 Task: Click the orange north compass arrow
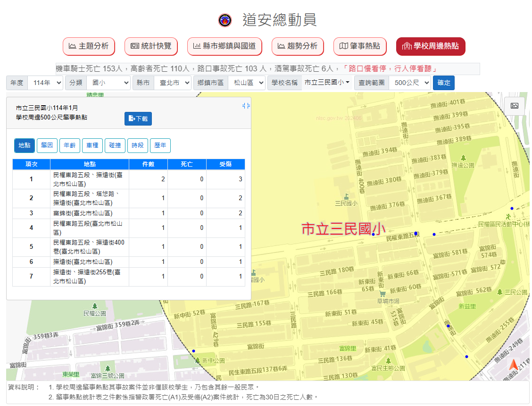pos(514,365)
